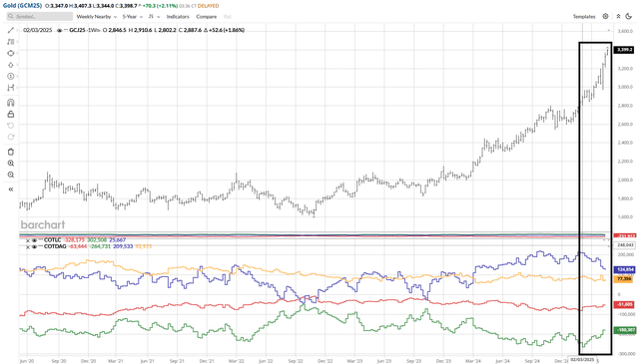This screenshot has width=639, height=364.
Task: Choose the shapes drawing tool
Action: (11, 53)
